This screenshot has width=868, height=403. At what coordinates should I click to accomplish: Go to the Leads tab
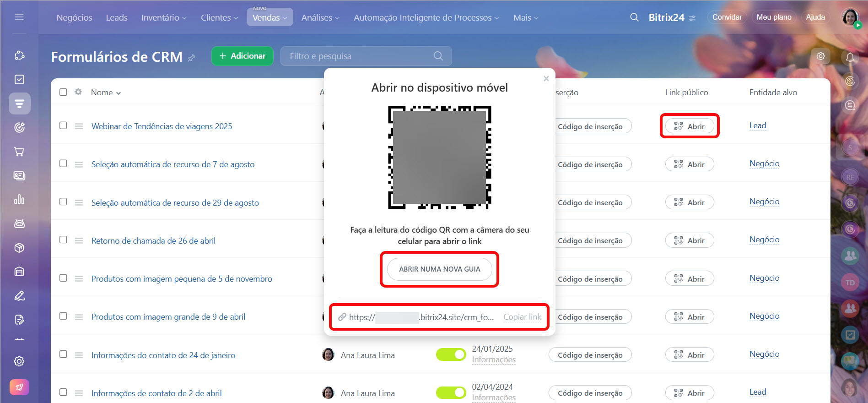pos(117,18)
